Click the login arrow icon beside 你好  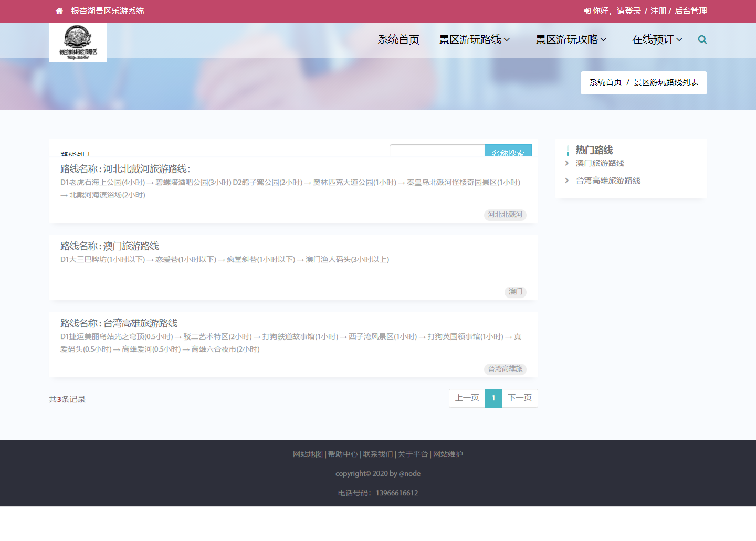[x=586, y=11]
